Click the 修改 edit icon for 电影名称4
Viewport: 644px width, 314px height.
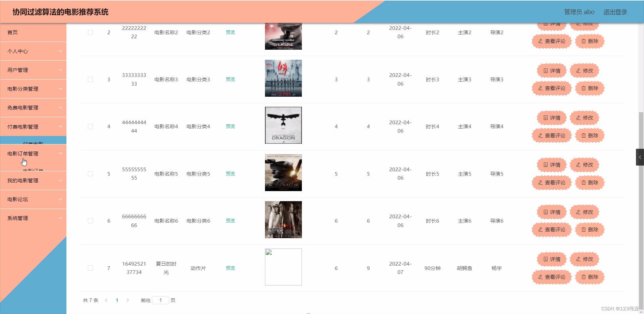tap(584, 118)
